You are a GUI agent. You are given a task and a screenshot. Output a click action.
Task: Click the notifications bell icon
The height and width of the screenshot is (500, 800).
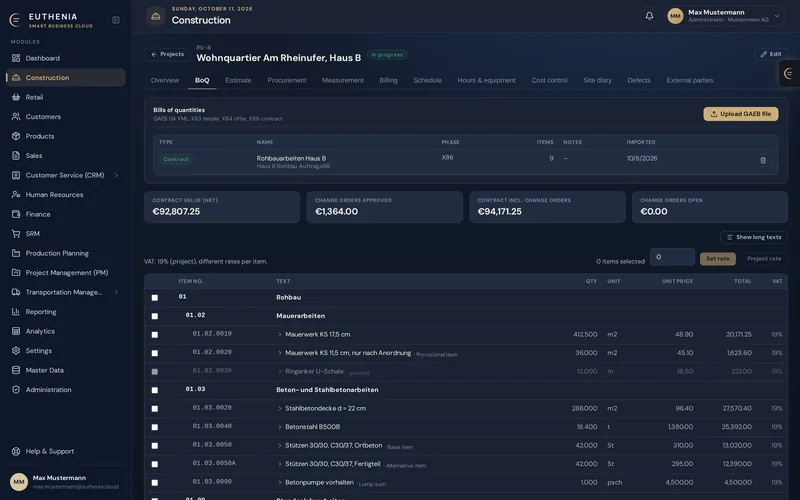pos(649,16)
